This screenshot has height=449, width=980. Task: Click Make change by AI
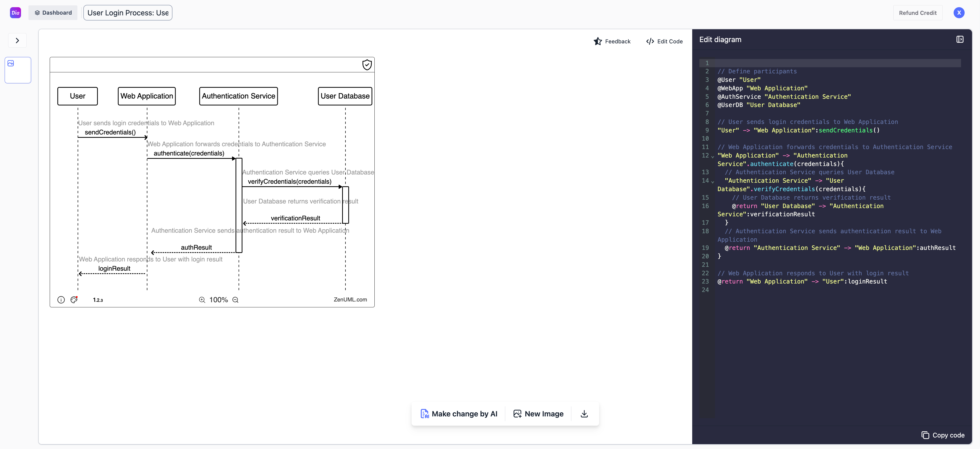tap(459, 414)
